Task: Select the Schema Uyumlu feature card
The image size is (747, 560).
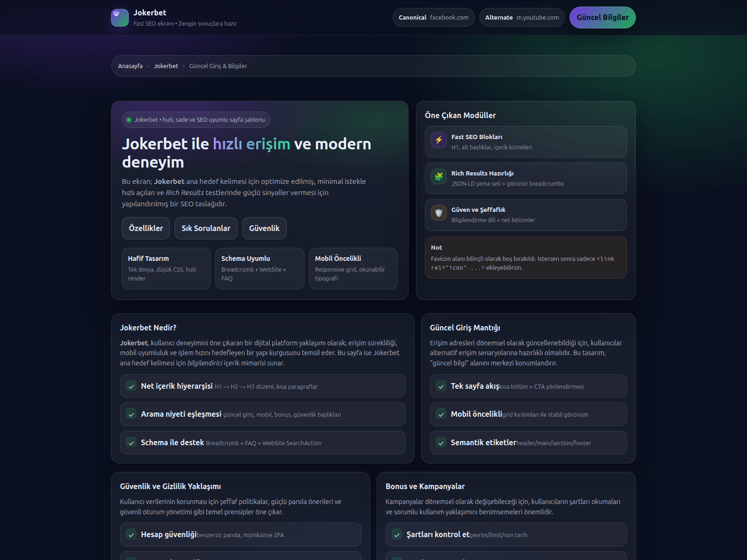Action: (260, 268)
